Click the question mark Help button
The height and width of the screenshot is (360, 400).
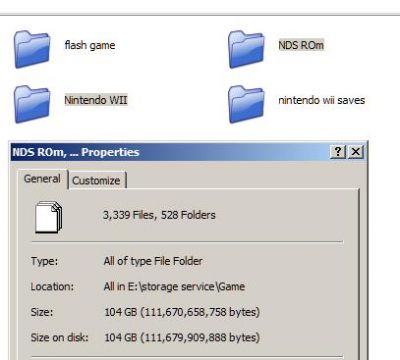pyautogui.click(x=338, y=152)
